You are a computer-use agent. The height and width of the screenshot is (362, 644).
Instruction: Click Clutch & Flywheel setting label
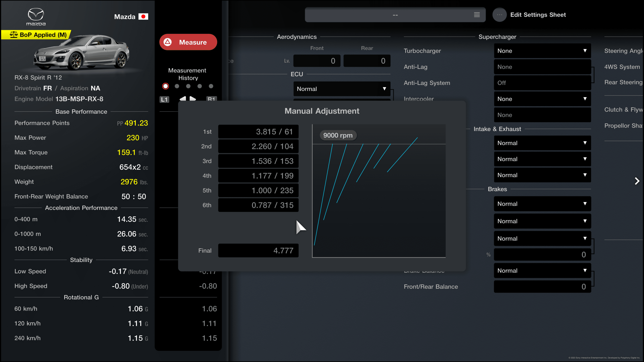[x=624, y=109]
